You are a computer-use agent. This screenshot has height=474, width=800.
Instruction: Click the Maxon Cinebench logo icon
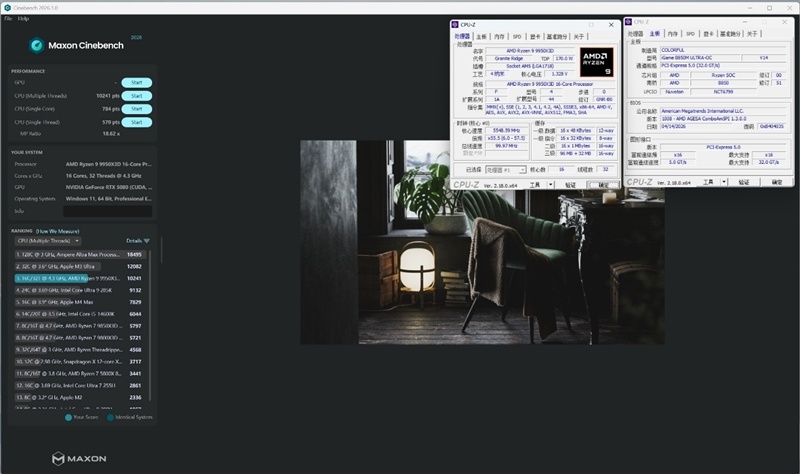tap(36, 45)
